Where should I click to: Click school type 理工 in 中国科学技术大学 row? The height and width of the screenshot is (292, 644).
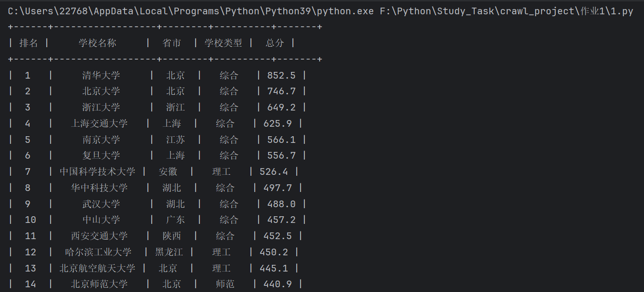(x=221, y=171)
